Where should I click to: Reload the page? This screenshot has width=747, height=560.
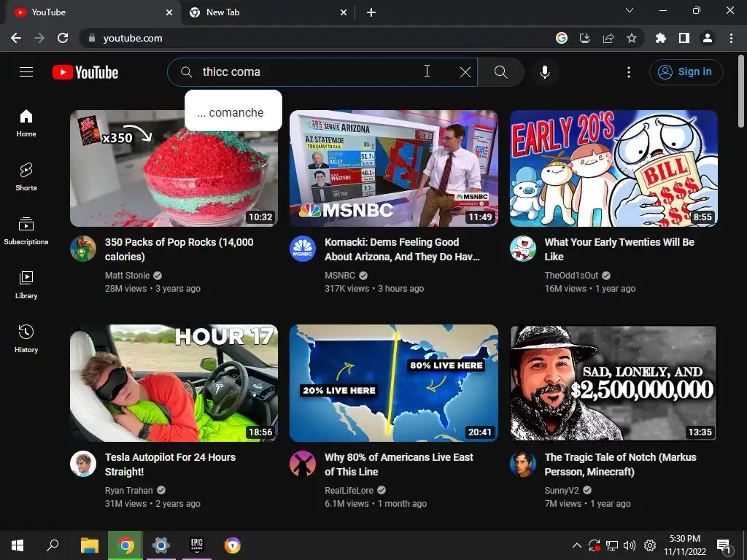pos(63,38)
